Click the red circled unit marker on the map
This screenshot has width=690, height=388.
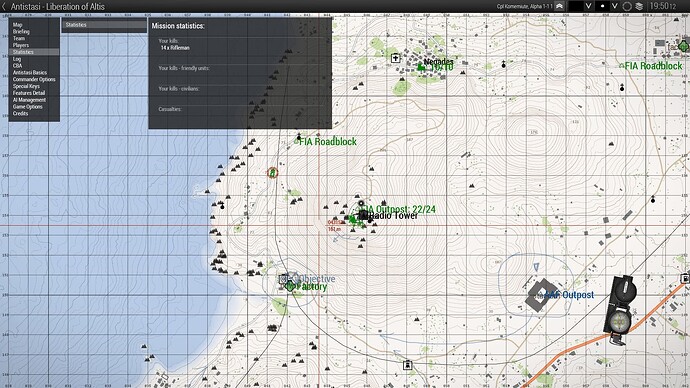[272, 173]
